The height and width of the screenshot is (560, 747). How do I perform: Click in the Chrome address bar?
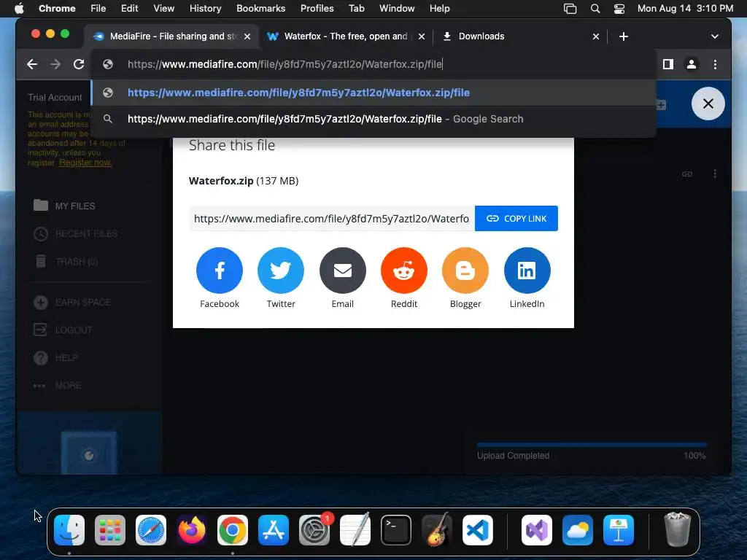pos(373,64)
